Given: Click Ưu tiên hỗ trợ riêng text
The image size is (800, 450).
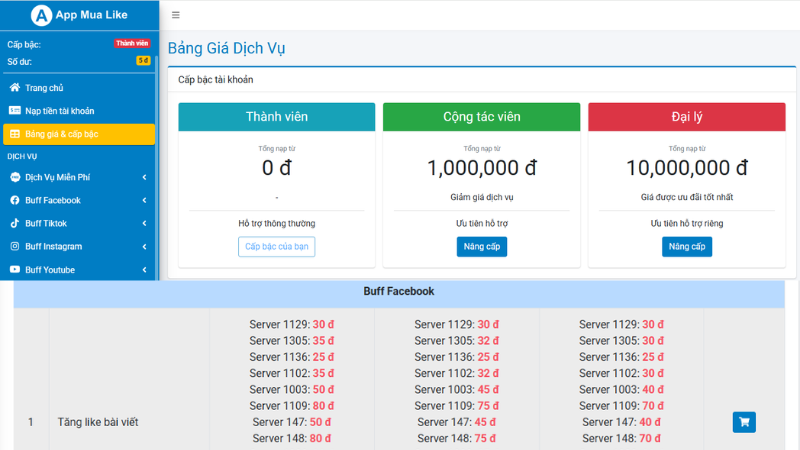Looking at the screenshot, I should pyautogui.click(x=687, y=223).
